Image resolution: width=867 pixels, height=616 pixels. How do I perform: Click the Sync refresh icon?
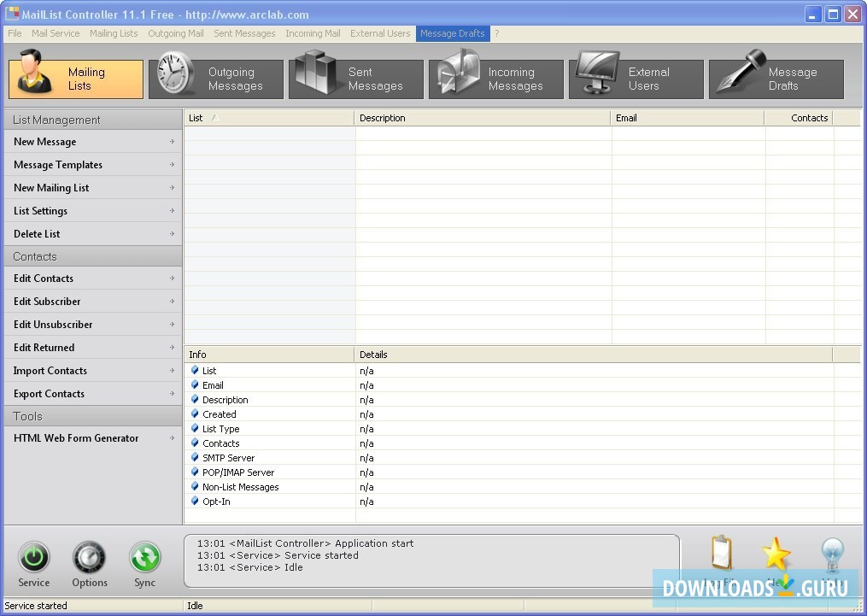(144, 557)
